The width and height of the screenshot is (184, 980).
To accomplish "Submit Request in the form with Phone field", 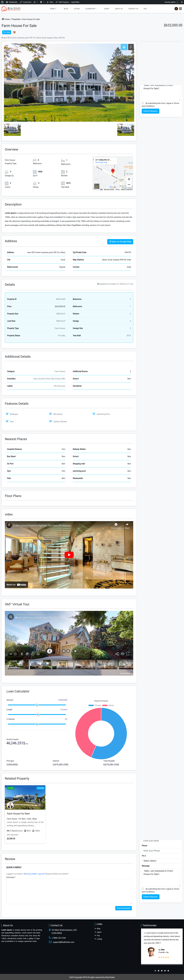I will coord(151,897).
